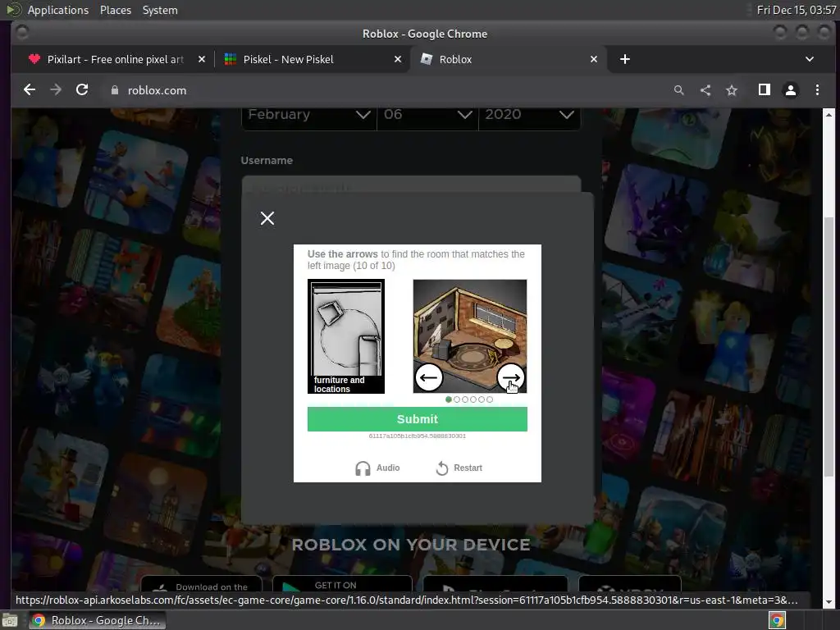This screenshot has height=630, width=840.
Task: Expand the Chrome tab search chevron
Action: point(810,59)
